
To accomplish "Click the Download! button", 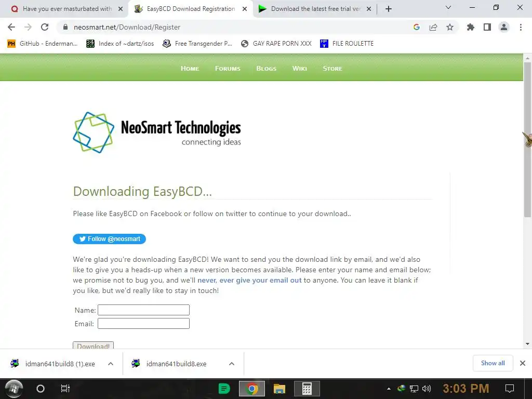I will (94, 345).
